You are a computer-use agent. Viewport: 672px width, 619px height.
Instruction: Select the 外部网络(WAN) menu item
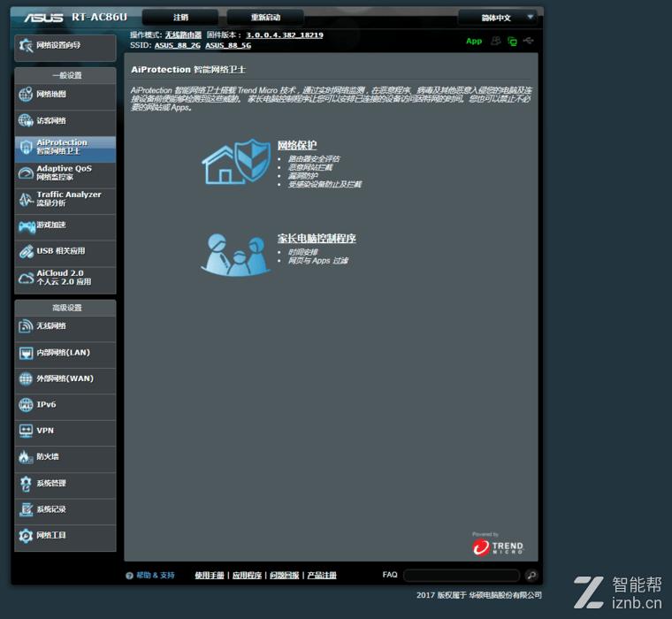pyautogui.click(x=65, y=379)
